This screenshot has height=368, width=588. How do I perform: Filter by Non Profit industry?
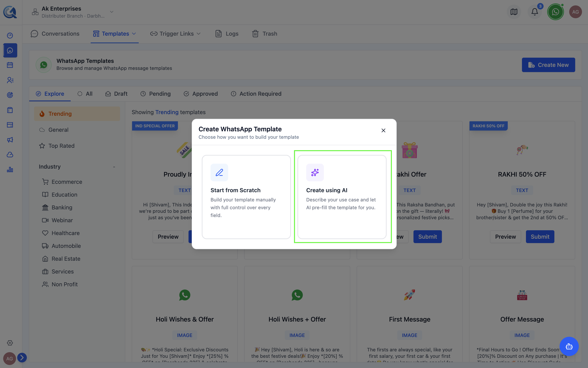[x=60, y=284]
